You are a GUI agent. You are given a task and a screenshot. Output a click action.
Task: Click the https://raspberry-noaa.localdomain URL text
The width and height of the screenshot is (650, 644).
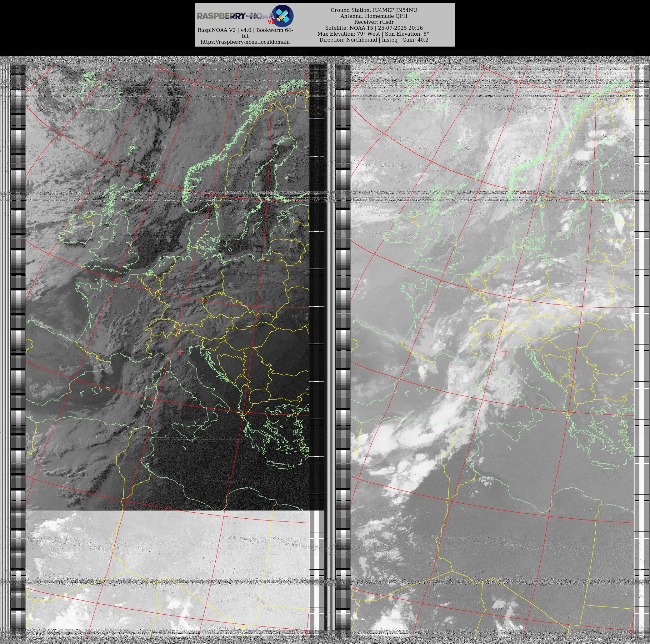[x=245, y=42]
